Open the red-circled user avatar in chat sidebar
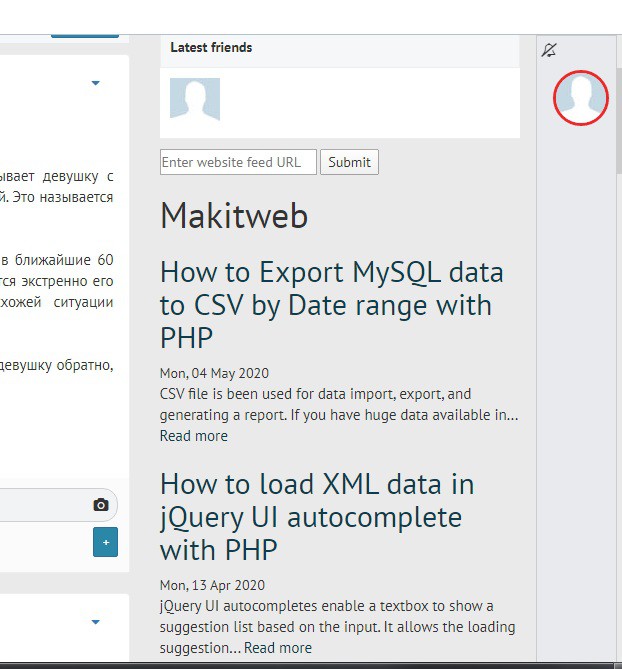622x669 pixels. (580, 97)
